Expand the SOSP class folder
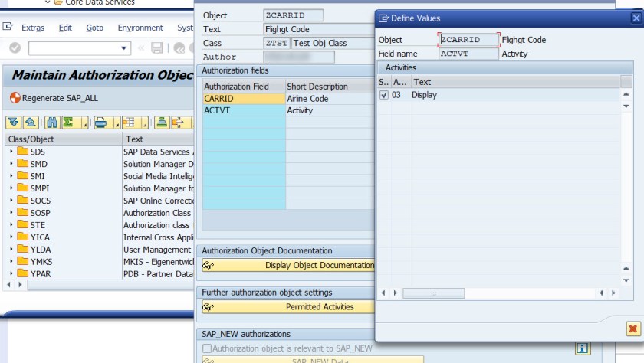Screen dimensions: 644x363 click(11, 212)
